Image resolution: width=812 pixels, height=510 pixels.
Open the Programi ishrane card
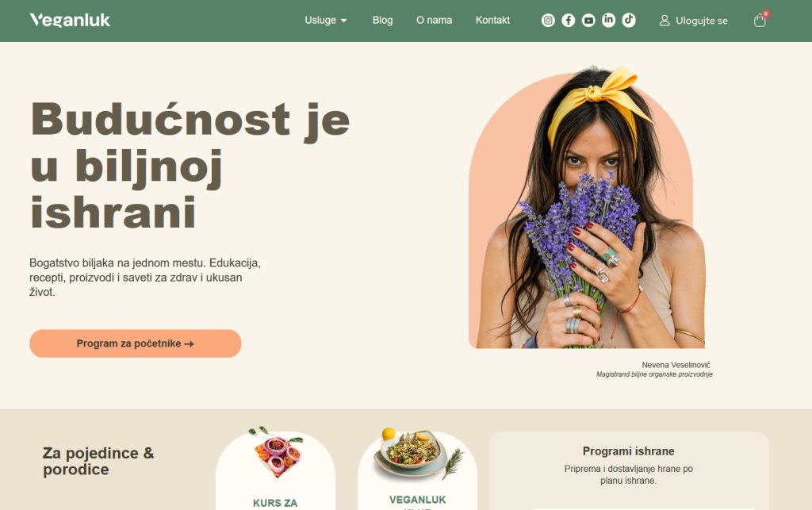629,470
